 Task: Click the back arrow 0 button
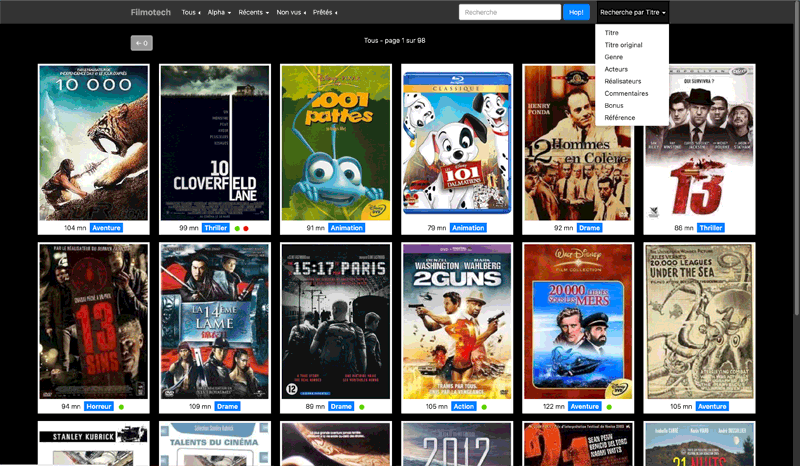tap(141, 43)
